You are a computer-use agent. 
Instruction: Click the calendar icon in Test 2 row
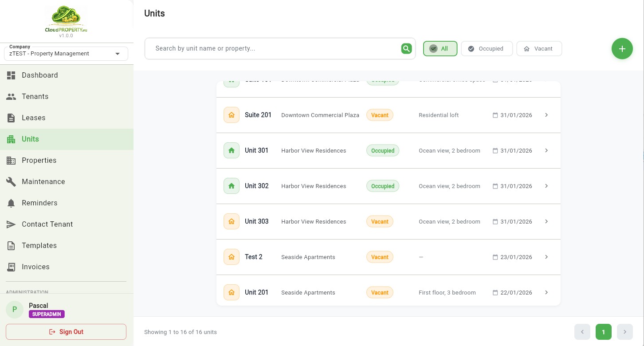click(495, 257)
